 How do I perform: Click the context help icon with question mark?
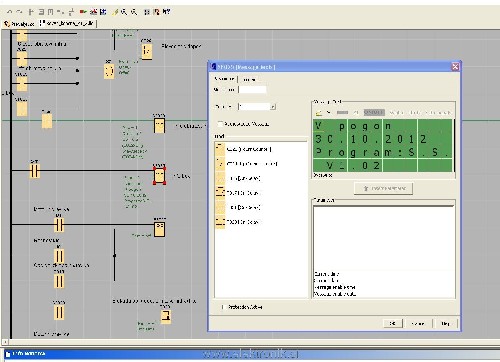tap(166, 12)
